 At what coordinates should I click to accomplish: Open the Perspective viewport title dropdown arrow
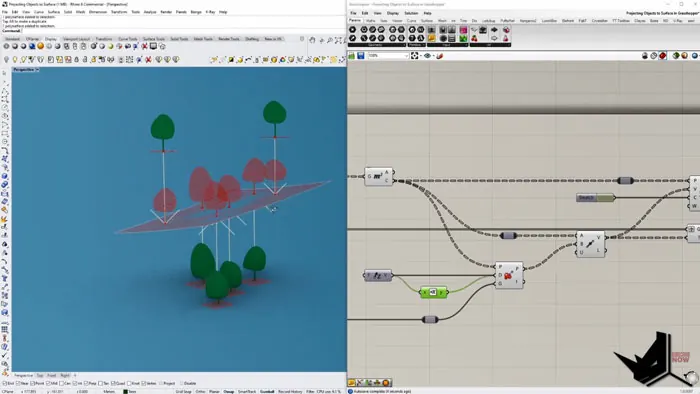(37, 70)
